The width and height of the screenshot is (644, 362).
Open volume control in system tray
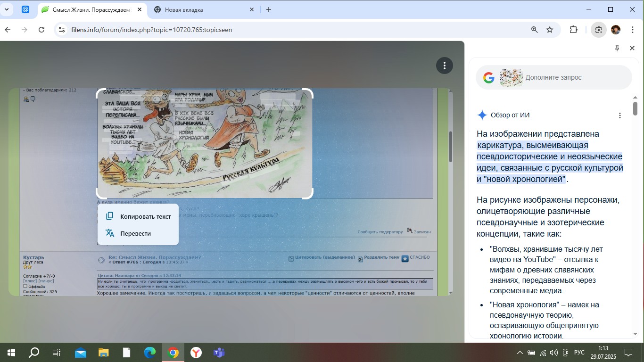(554, 353)
